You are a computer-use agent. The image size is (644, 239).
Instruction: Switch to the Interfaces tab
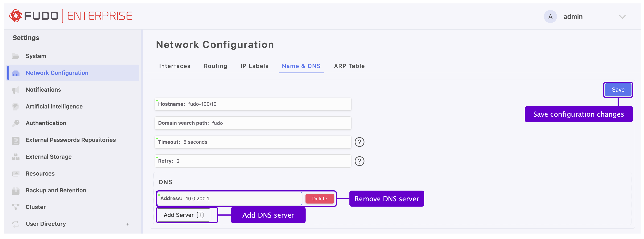[x=175, y=66]
